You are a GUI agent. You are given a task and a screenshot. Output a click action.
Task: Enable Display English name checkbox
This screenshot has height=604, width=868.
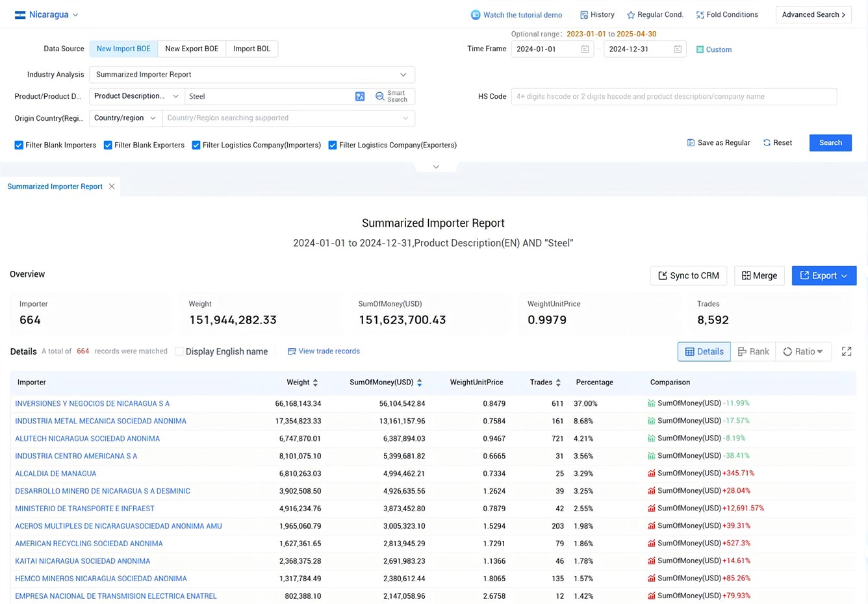pos(179,351)
